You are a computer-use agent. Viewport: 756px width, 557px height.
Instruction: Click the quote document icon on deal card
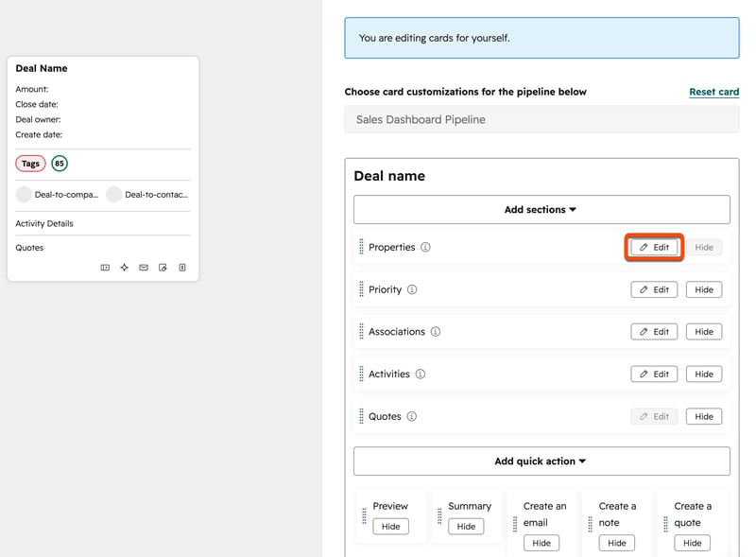coord(182,268)
